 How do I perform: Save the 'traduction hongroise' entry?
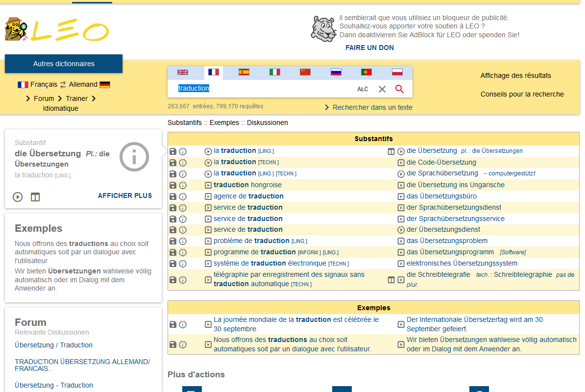[173, 185]
